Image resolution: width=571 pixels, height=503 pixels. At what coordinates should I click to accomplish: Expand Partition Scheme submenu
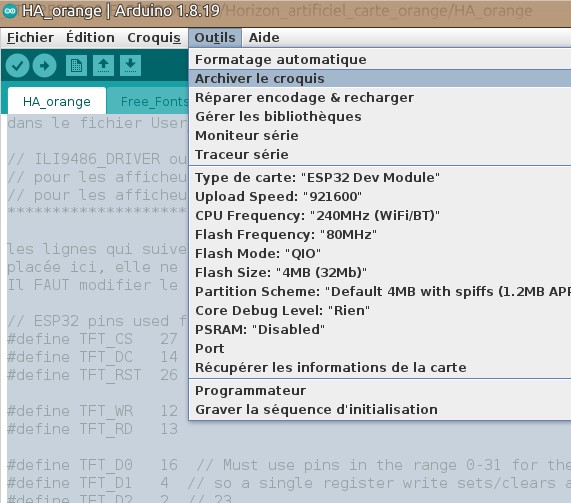click(380, 291)
